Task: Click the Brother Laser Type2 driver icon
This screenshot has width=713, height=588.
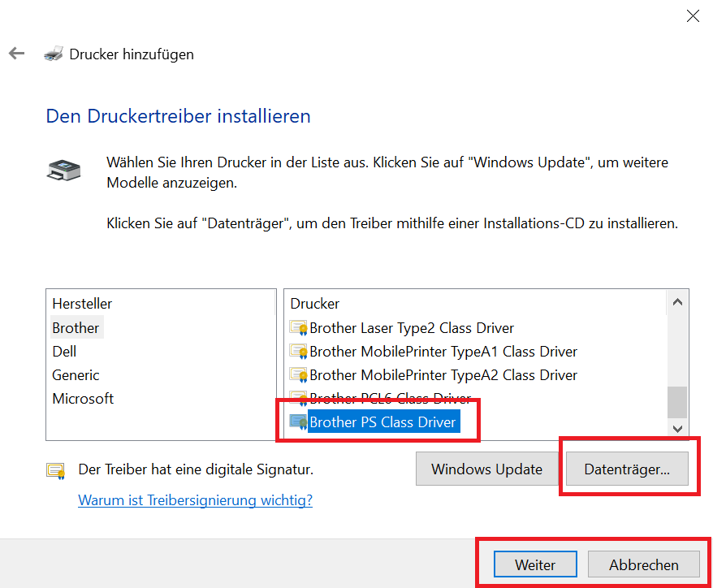Action: pos(299,328)
